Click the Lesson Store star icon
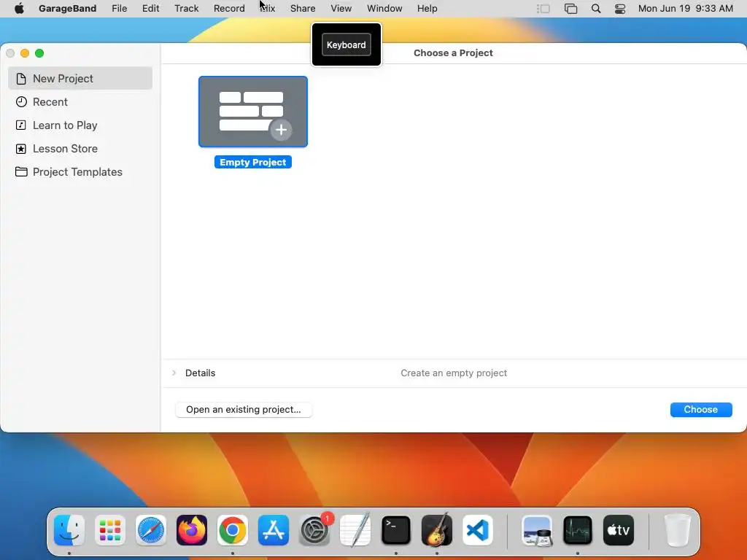The image size is (747, 560). (21, 149)
